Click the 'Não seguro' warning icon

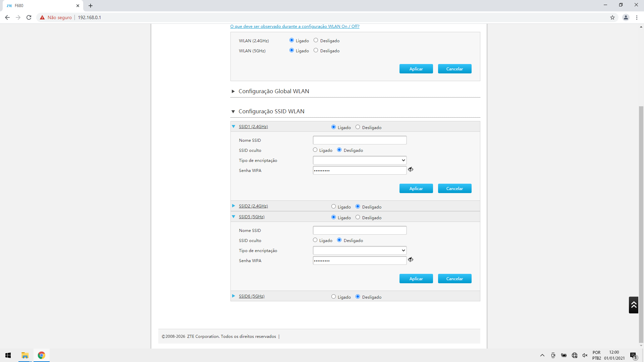42,17
